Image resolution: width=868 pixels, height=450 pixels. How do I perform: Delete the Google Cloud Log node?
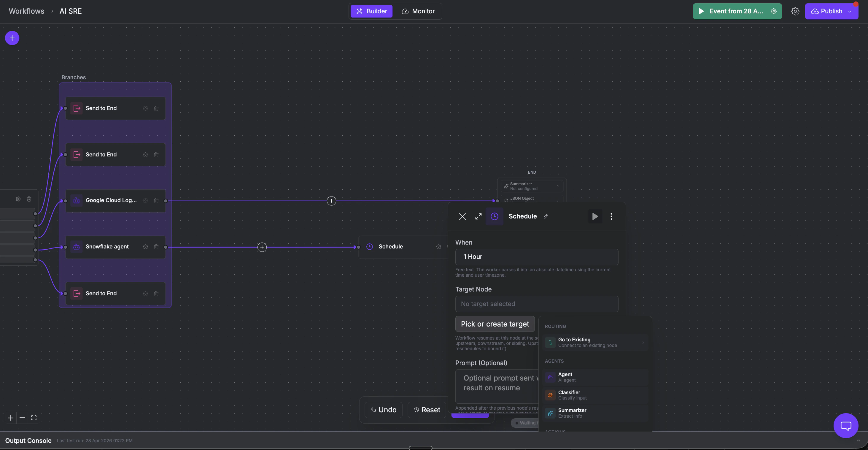156,201
